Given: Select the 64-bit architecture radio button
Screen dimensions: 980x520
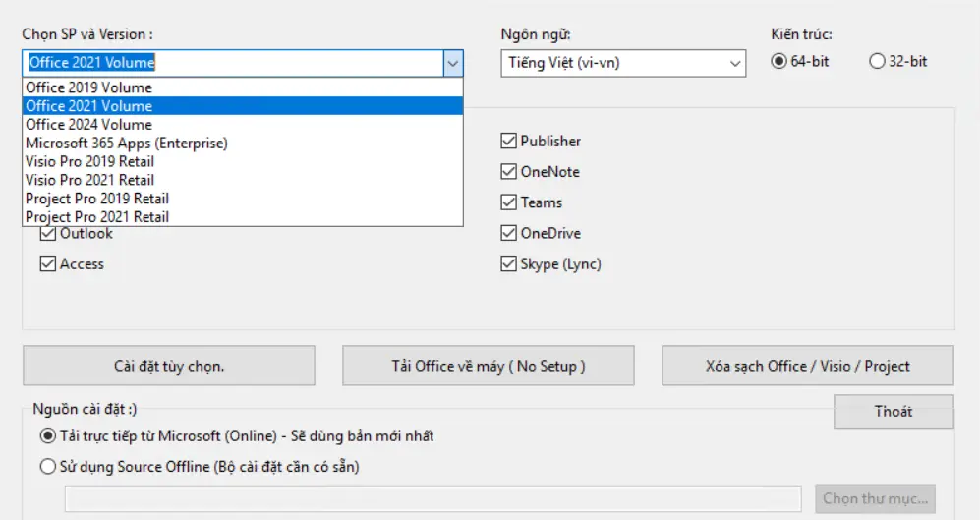Looking at the screenshot, I should [779, 61].
